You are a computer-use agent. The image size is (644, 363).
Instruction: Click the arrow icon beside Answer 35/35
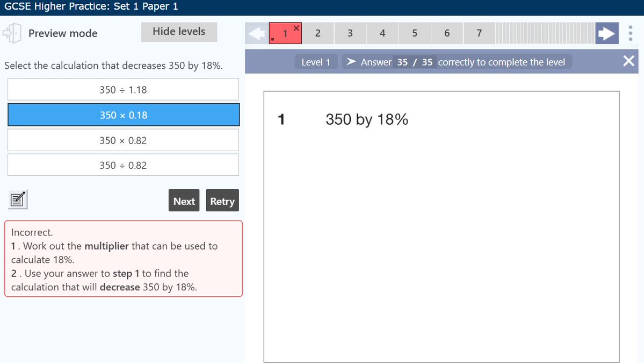click(x=352, y=61)
